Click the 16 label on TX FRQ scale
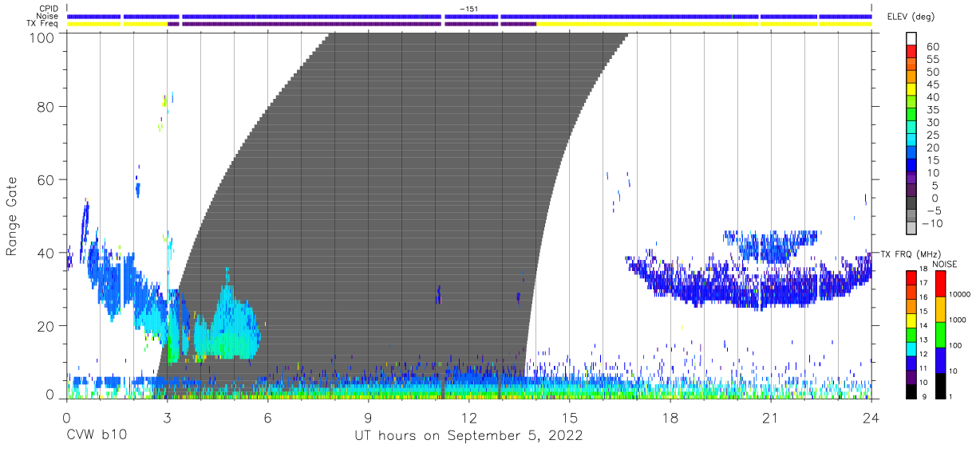 (922, 297)
